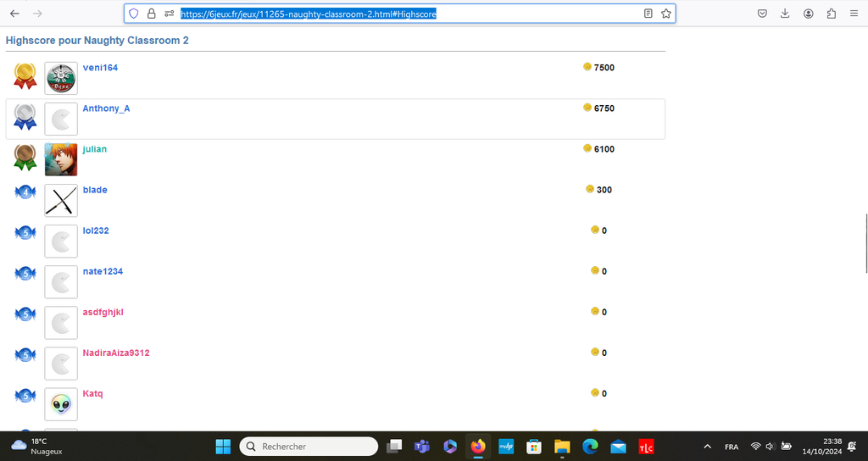Click Katq's alien avatar image
This screenshot has width=868, height=461.
tap(61, 405)
